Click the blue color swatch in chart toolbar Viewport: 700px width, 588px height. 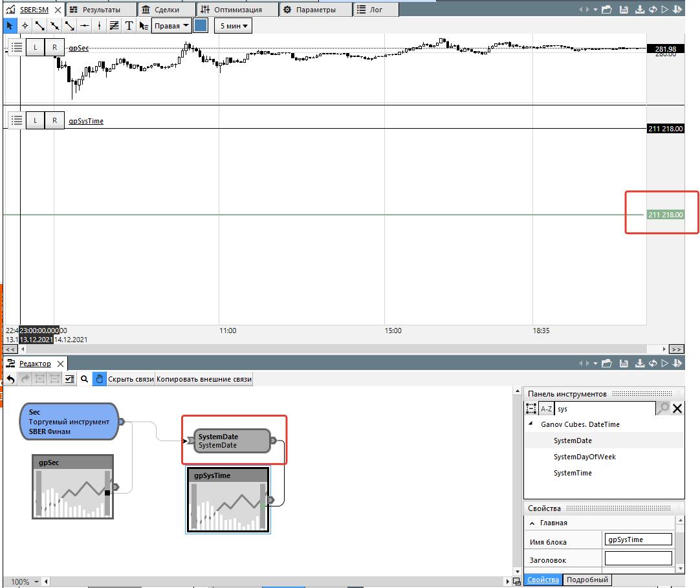[x=201, y=26]
